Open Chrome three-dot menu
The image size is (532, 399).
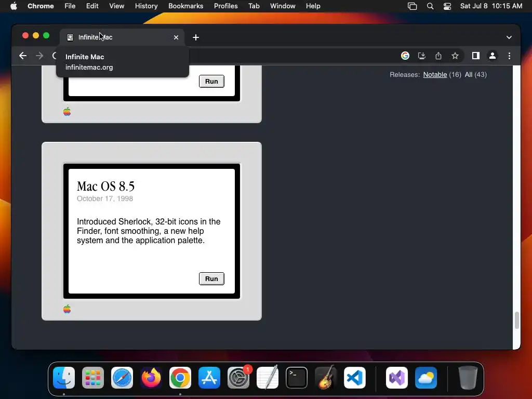509,56
